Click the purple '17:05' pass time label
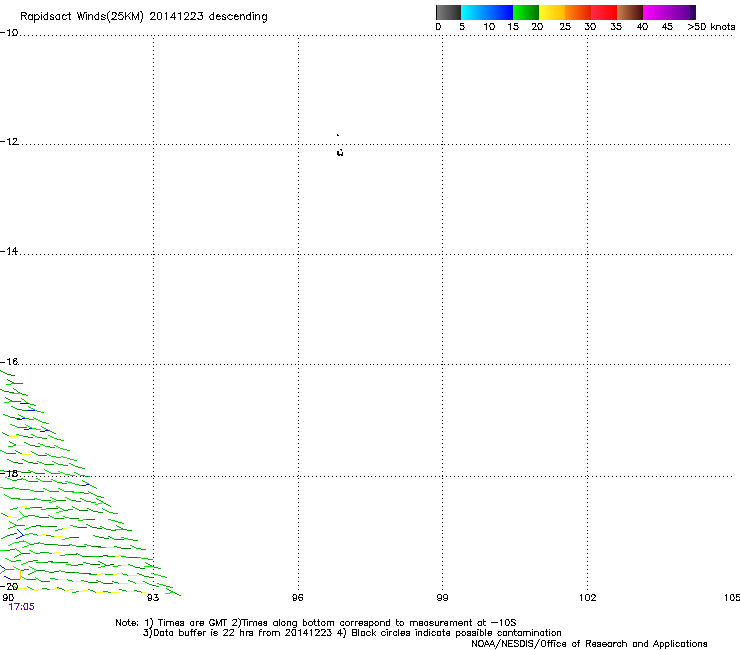The height and width of the screenshot is (650, 740). 21,607
